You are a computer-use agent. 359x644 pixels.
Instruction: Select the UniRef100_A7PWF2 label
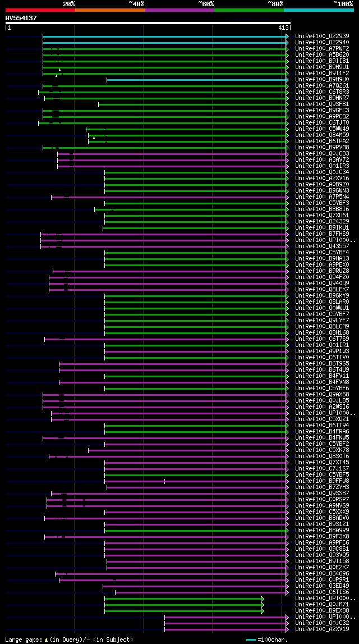[x=322, y=48]
